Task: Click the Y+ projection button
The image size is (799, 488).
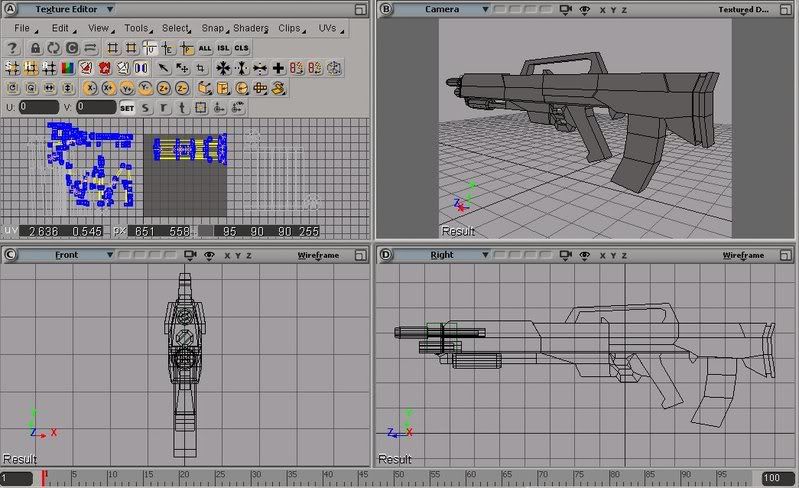Action: click(x=127, y=88)
